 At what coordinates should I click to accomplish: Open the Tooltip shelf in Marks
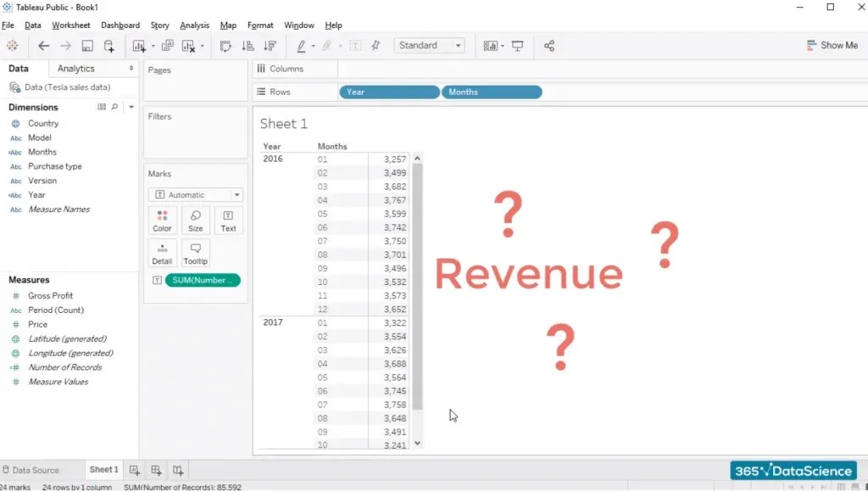click(x=195, y=253)
